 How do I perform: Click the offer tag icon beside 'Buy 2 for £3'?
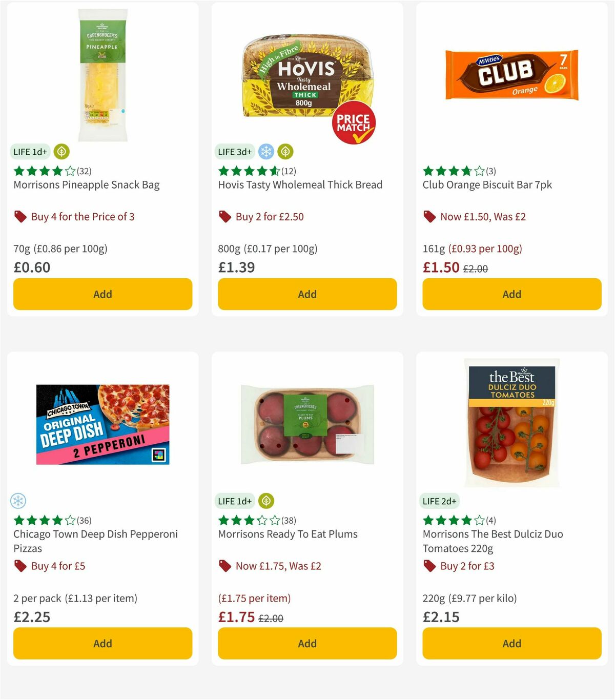[x=428, y=566]
